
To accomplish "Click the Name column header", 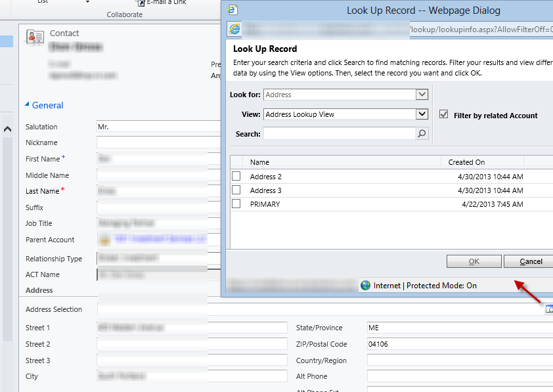I will [259, 162].
